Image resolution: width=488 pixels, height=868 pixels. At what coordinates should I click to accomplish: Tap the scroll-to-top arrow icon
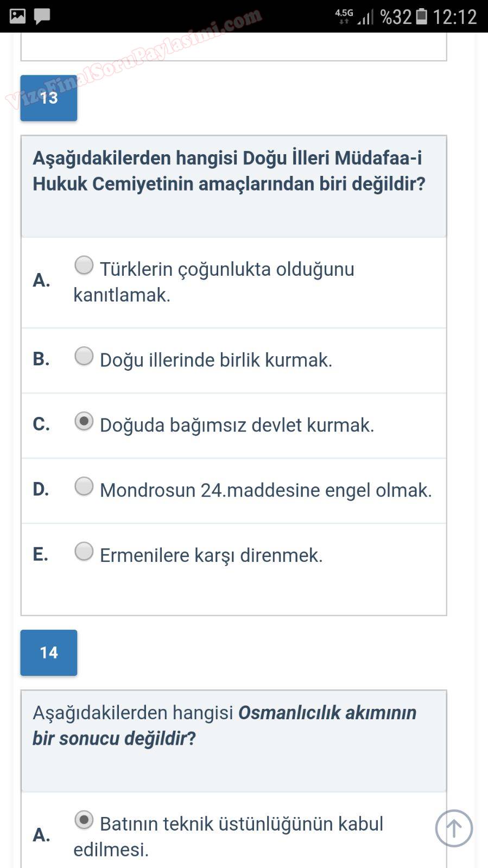pos(454,828)
